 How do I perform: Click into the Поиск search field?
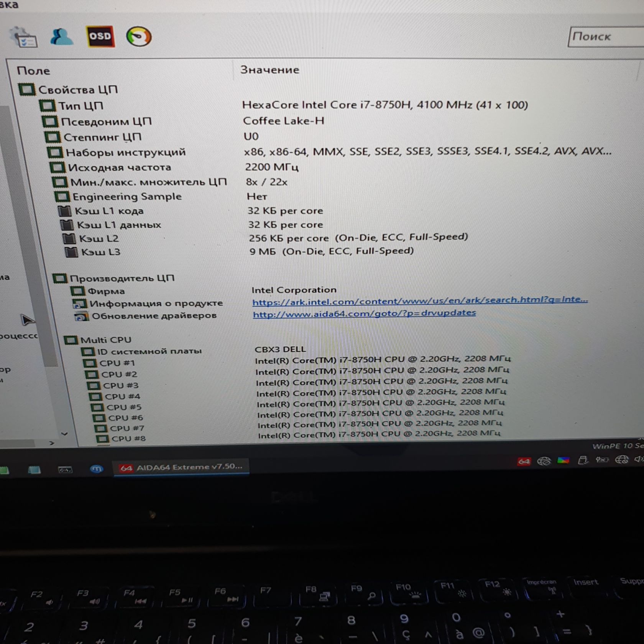[x=606, y=37]
